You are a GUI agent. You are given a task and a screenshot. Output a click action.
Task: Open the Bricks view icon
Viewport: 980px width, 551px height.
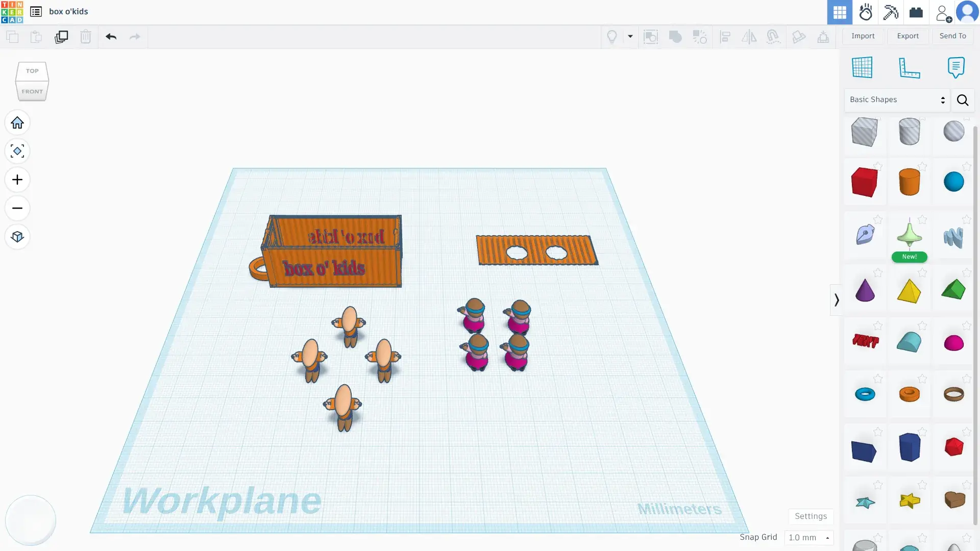(916, 12)
